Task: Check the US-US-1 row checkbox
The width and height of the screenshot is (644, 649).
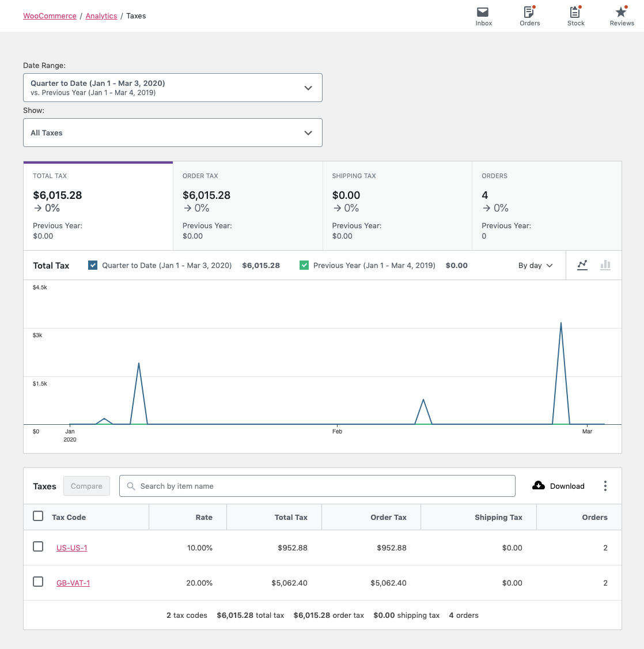Action: click(x=38, y=546)
